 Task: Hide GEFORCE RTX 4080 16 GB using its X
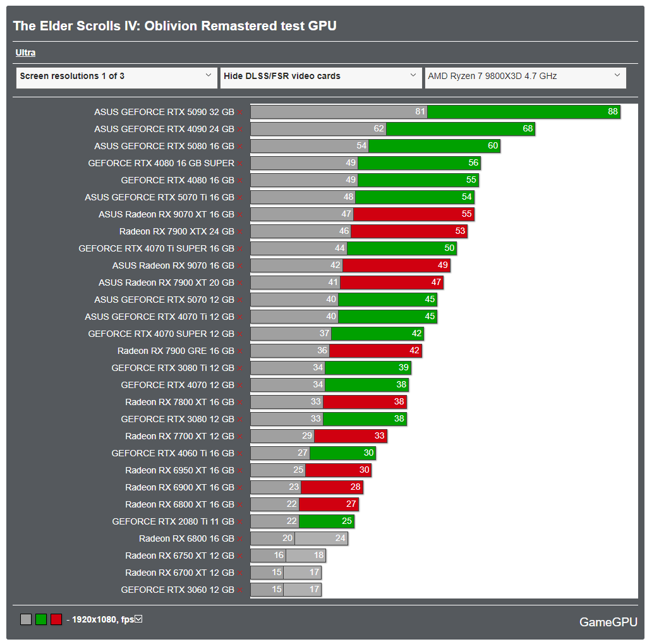click(240, 181)
